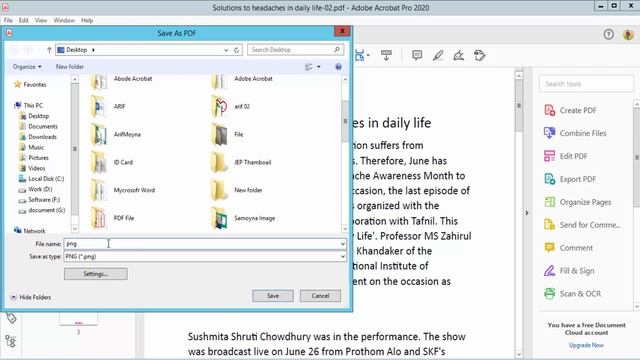Open the Window menu
This screenshot has width=640, height=360.
[64, 20]
